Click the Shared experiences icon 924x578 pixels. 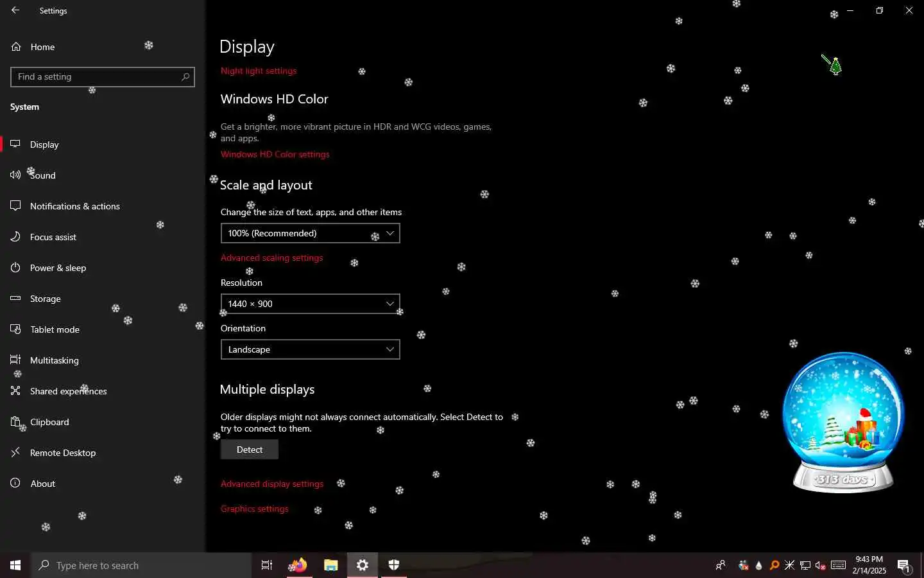[15, 391]
